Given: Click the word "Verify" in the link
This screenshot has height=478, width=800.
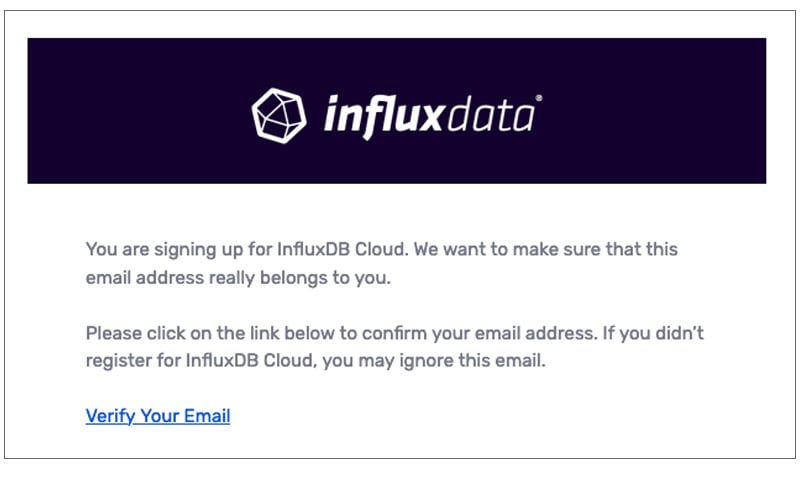Looking at the screenshot, I should pyautogui.click(x=109, y=415).
